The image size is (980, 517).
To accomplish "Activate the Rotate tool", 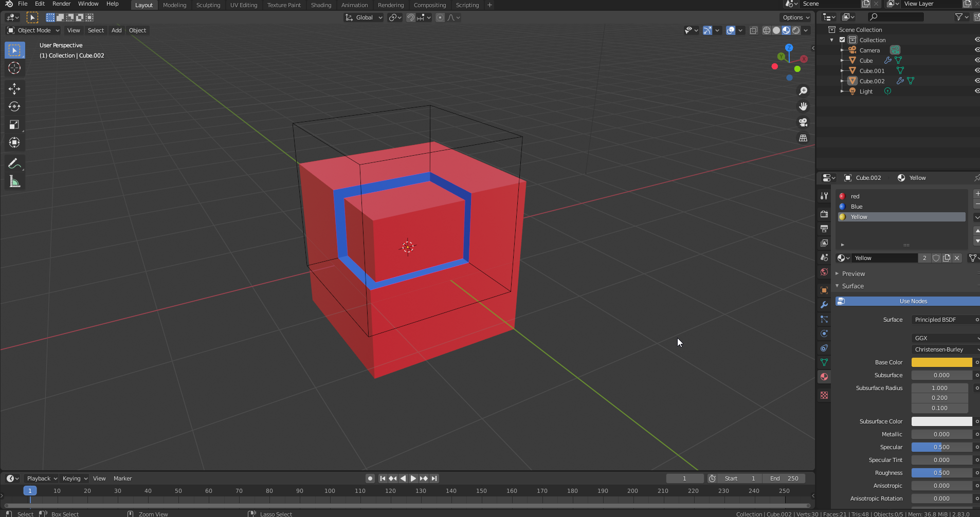I will 14,106.
